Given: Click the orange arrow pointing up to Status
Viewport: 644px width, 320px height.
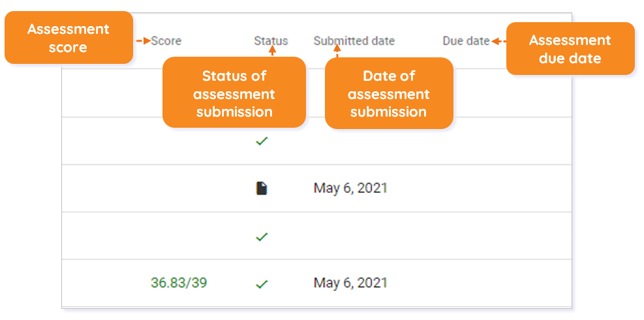Looking at the screenshot, I should tap(272, 51).
